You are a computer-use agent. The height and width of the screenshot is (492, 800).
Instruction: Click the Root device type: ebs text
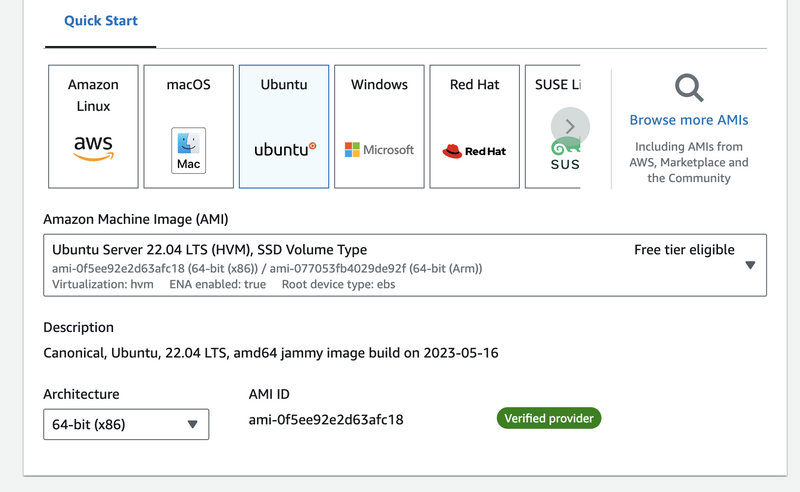pos(338,284)
